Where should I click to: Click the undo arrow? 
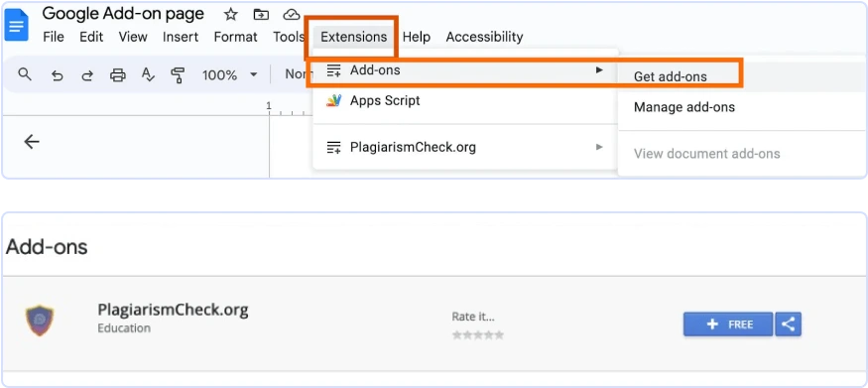[57, 75]
